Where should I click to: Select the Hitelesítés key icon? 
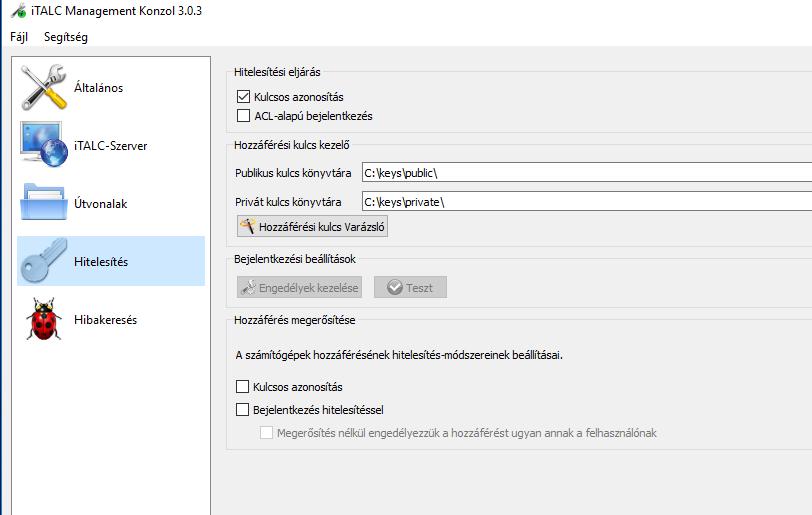tap(44, 261)
